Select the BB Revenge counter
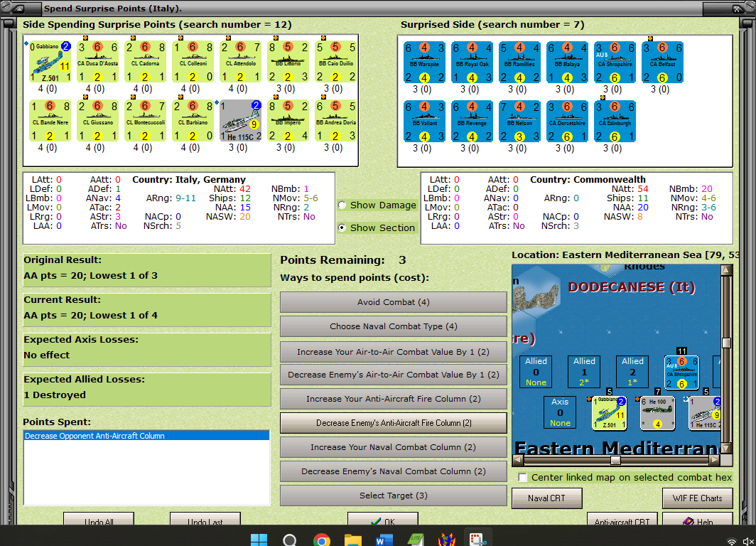Viewport: 756px width, 546px height. [x=472, y=122]
